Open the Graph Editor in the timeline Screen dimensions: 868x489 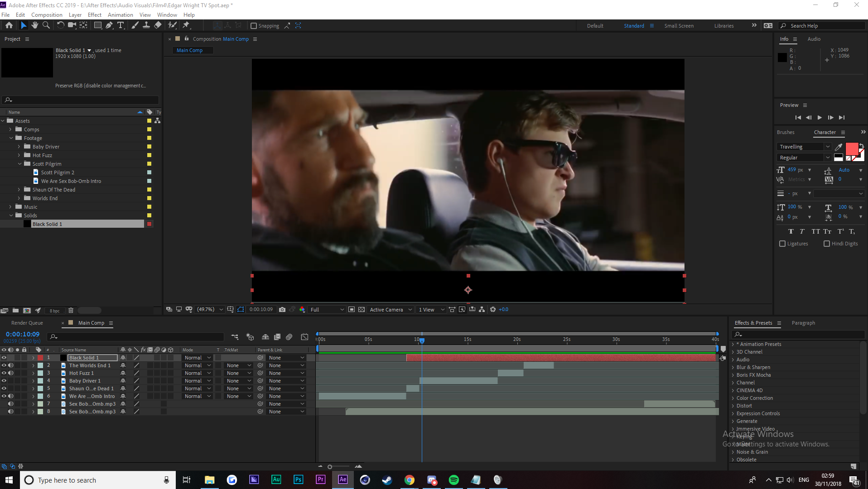tap(304, 337)
